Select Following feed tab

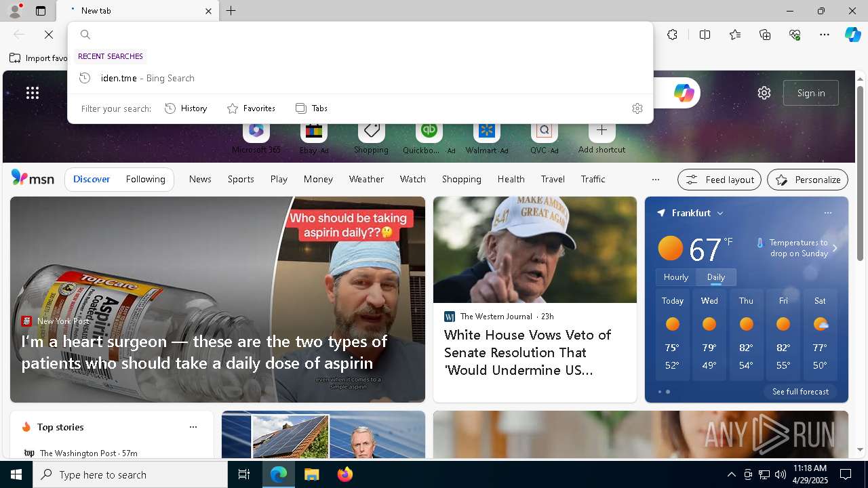click(x=146, y=180)
